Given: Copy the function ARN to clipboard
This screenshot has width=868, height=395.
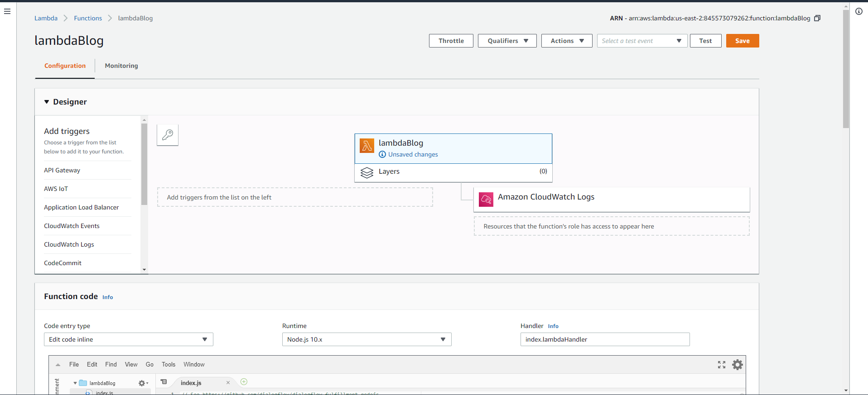Looking at the screenshot, I should 817,18.
